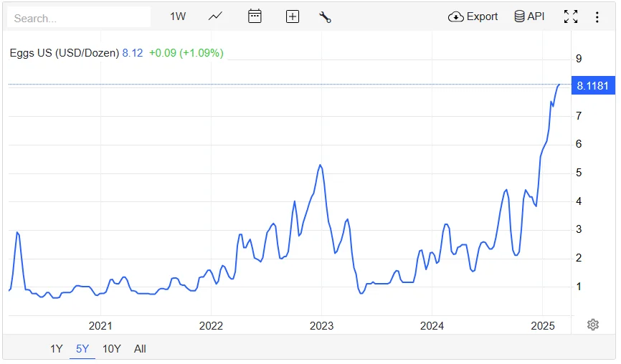Select the 5Y time range
The width and height of the screenshot is (621, 364).
pos(82,349)
